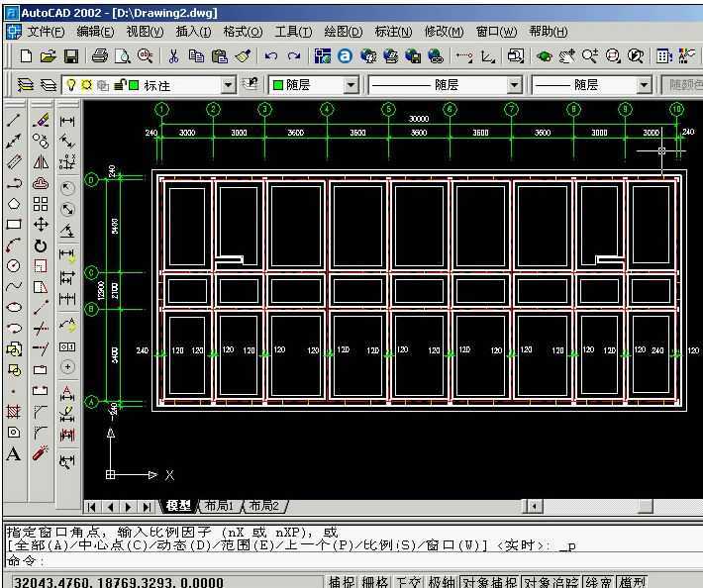Select the Line draw tool
Viewport: 703px width, 588px height.
14,120
